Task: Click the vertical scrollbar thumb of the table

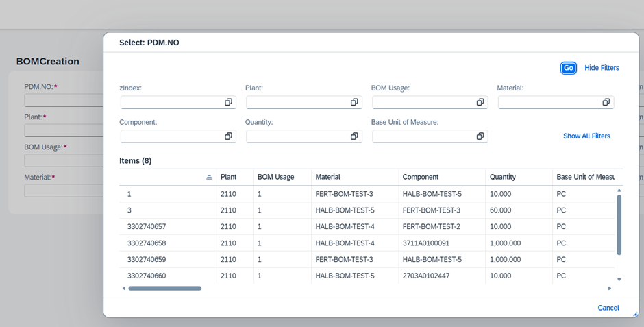Action: [619, 225]
